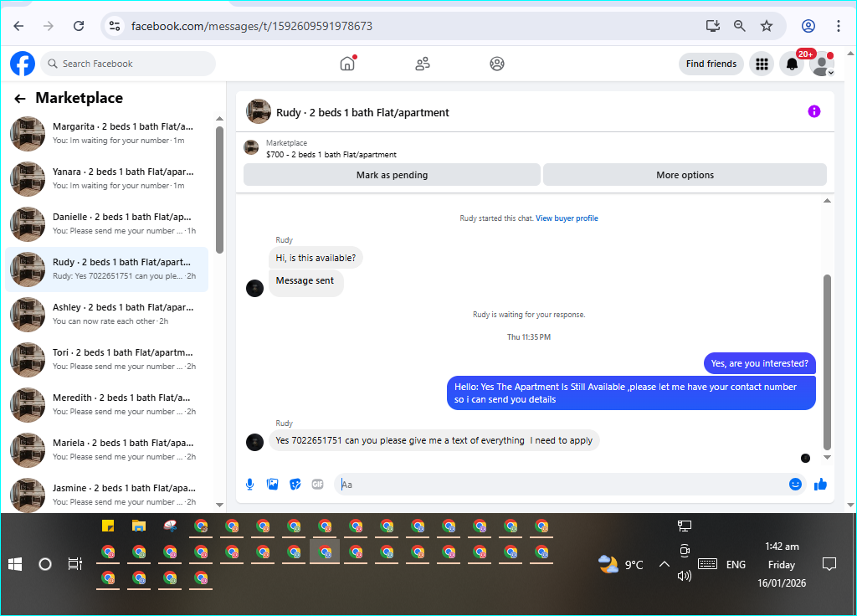The height and width of the screenshot is (616, 857).
Task: Click Find friends button
Action: click(711, 64)
